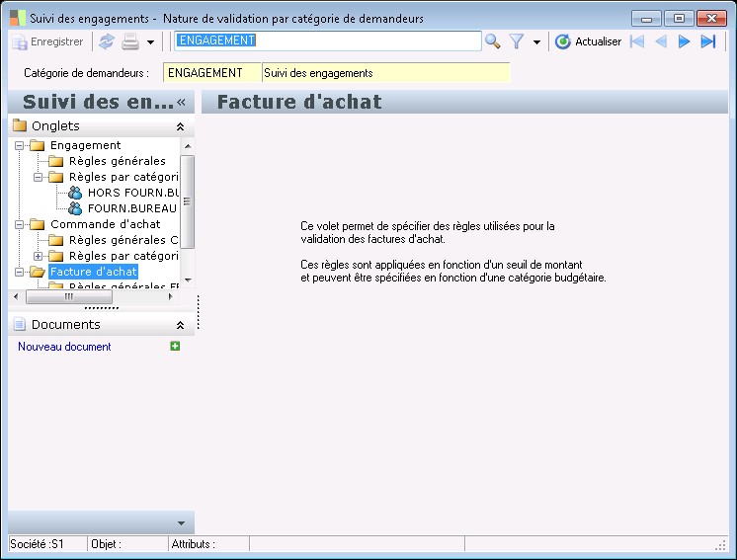Viewport: 737px width, 560px height.
Task: Click the Onglets folder icon header
Action: tap(20, 125)
